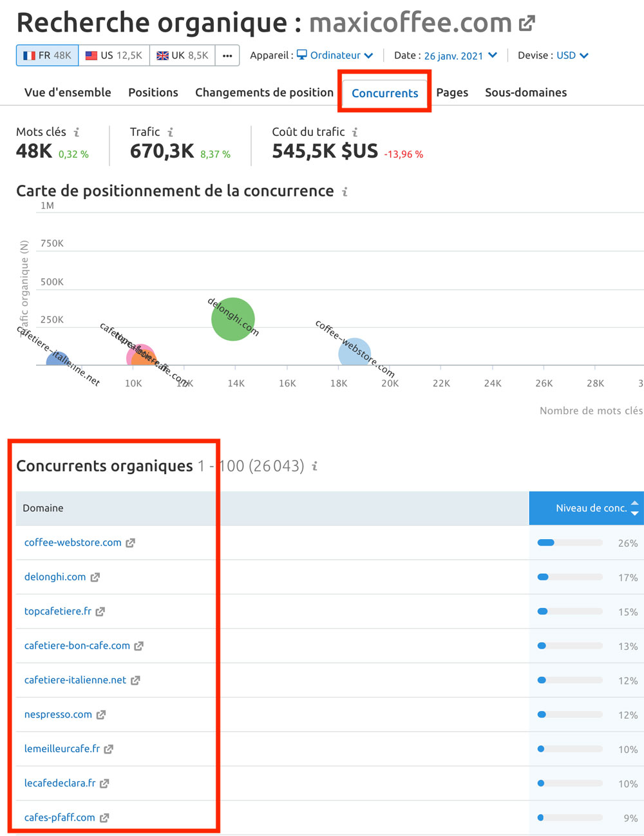Open cafetiere-bon-cafe.com domain link
This screenshot has height=836, width=644.
[x=77, y=645]
